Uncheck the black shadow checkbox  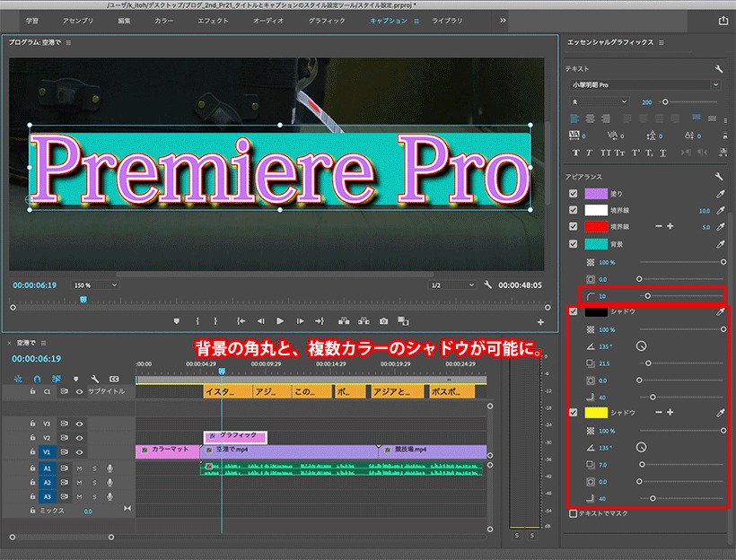coord(574,311)
